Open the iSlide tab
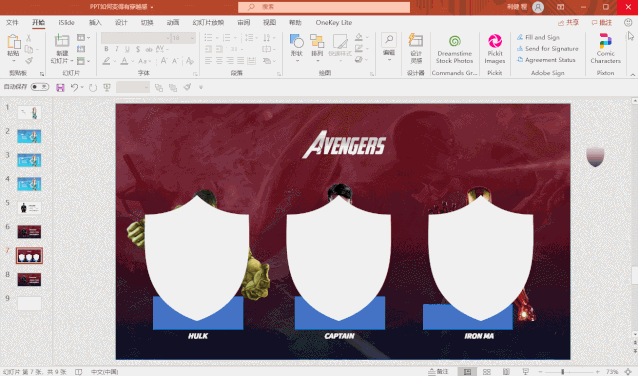This screenshot has height=376, width=638. tap(66, 22)
